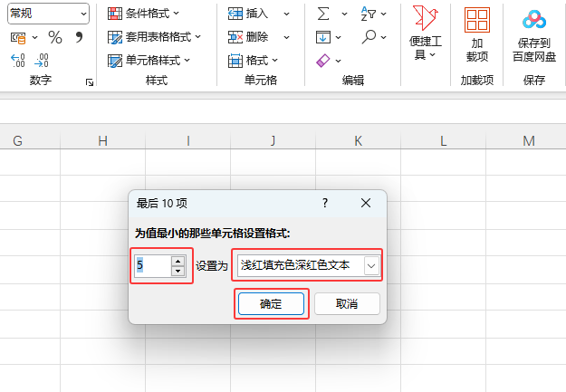Expand the 插入 dropdown arrow

coord(286,14)
